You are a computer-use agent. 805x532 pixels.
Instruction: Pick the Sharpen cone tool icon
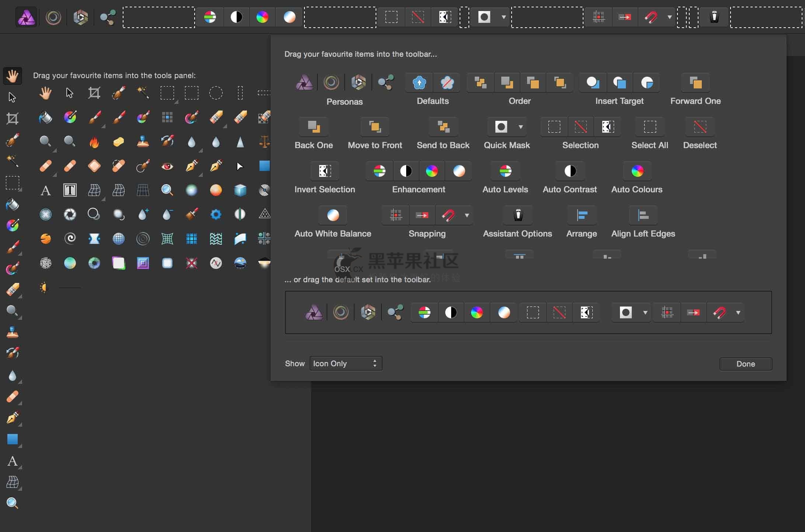pos(240,142)
